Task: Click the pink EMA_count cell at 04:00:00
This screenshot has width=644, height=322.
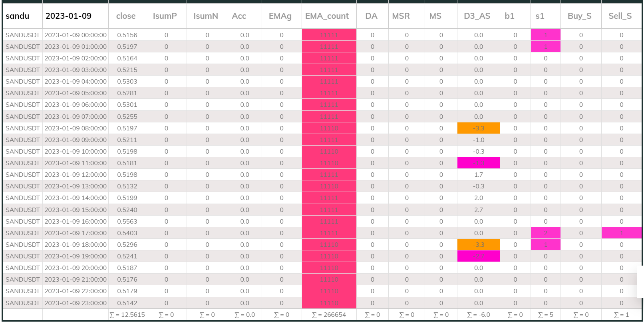Action: point(329,82)
